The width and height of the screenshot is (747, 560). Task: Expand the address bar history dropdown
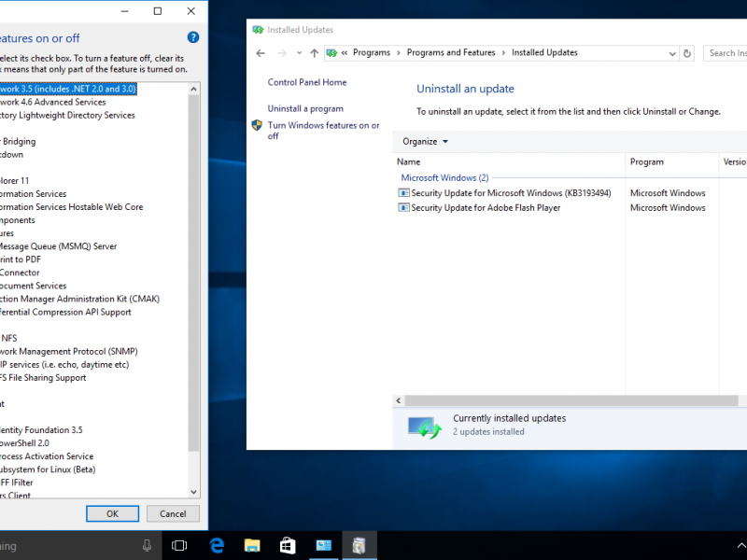672,53
